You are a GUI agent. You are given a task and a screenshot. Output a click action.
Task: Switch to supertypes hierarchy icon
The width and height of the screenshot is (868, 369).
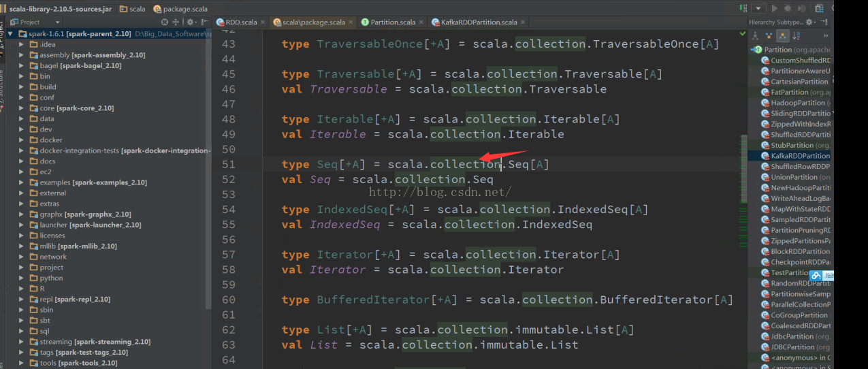pos(770,35)
